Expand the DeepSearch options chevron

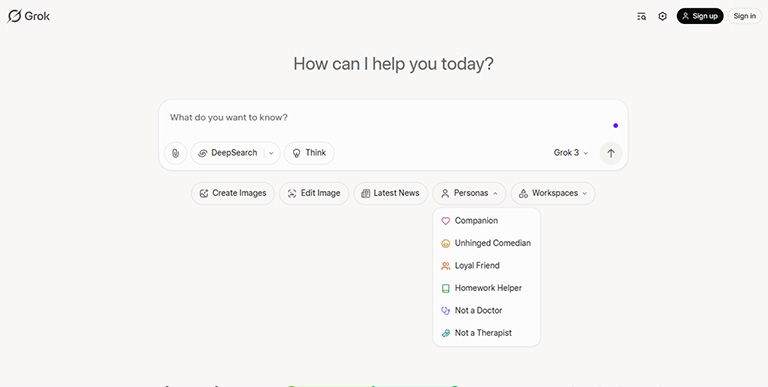point(271,153)
